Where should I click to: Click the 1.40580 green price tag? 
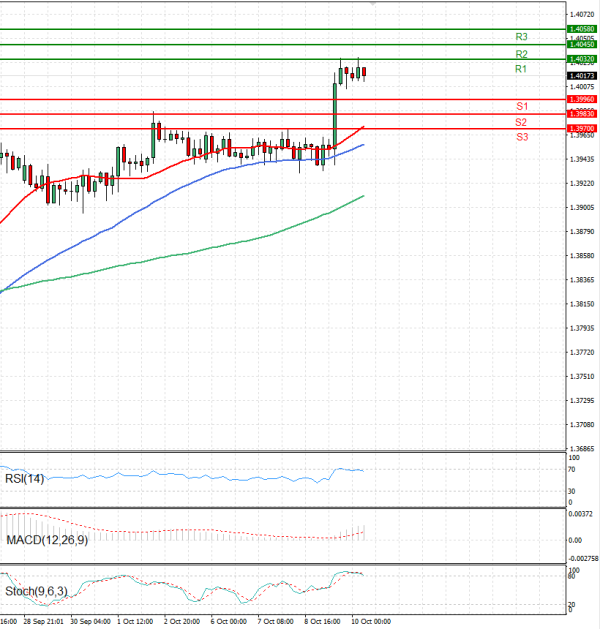(581, 30)
